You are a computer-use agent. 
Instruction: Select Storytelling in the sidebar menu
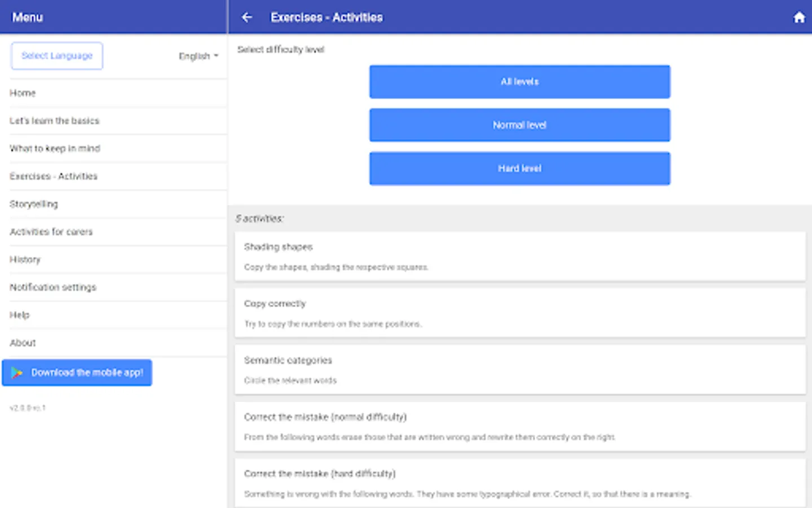34,204
